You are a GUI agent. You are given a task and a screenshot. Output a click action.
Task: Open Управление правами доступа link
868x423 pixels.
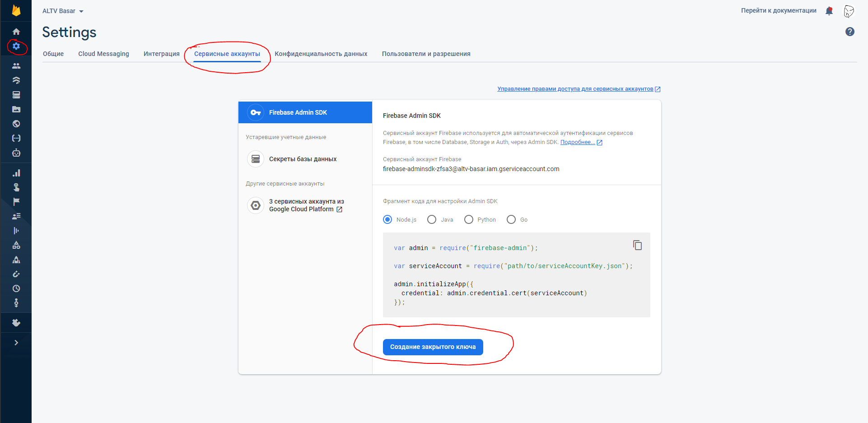click(579, 89)
